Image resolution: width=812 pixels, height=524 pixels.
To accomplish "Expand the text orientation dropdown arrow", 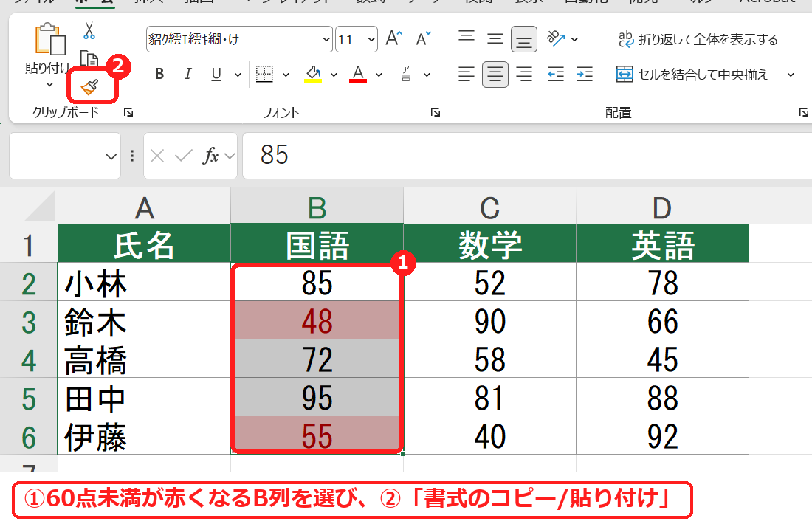I will point(574,39).
